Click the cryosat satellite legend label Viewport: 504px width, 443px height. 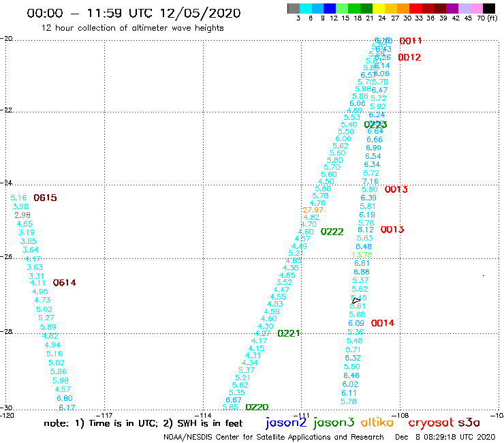431,423
